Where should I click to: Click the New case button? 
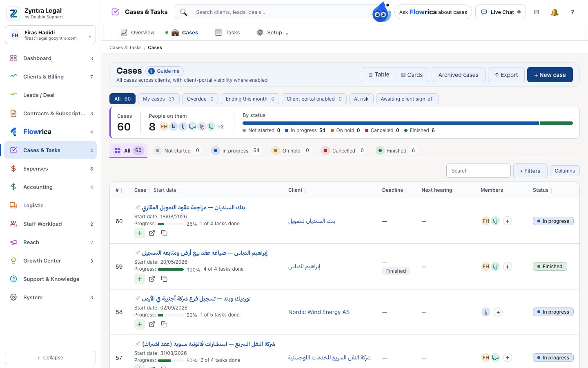[550, 75]
